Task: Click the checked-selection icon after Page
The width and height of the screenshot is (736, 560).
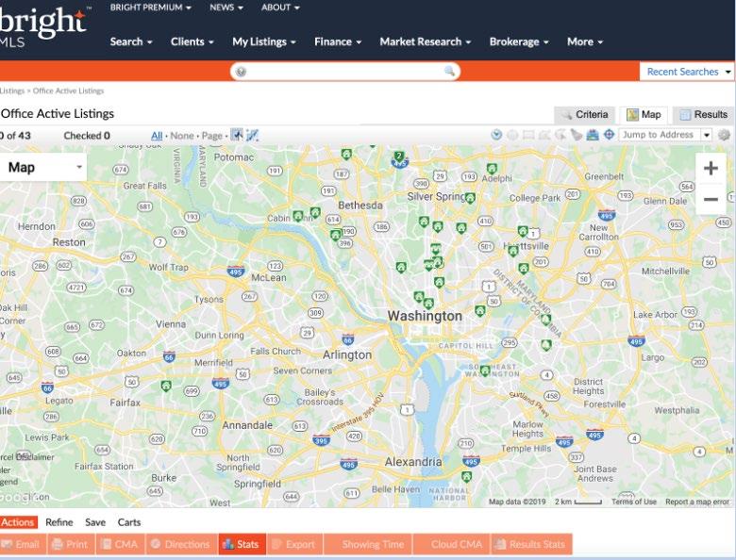Action: click(x=237, y=135)
